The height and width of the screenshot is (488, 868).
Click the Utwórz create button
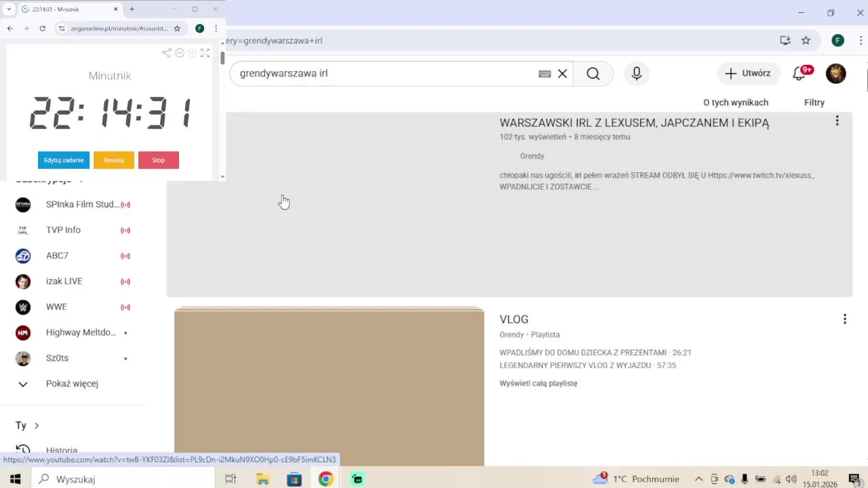click(749, 73)
